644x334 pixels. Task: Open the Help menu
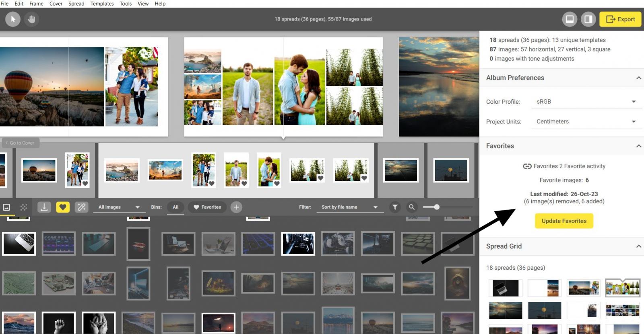point(160,4)
